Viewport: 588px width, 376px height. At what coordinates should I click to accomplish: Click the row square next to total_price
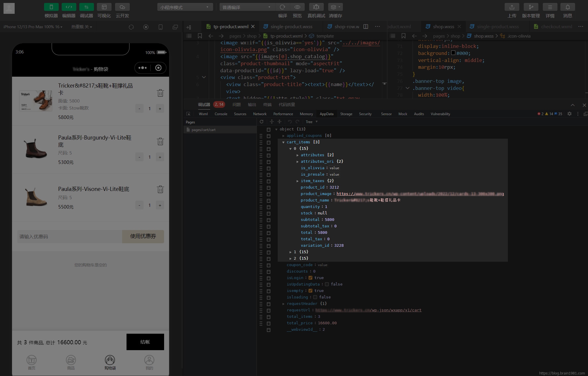coord(268,323)
